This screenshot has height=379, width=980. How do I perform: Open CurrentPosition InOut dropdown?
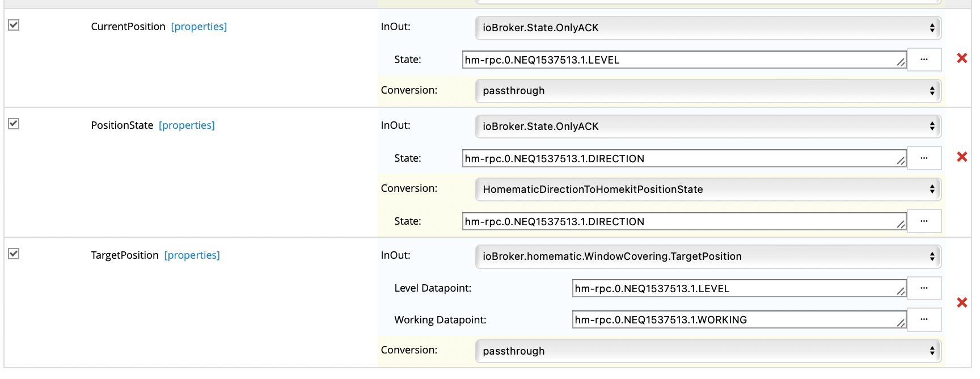click(708, 28)
